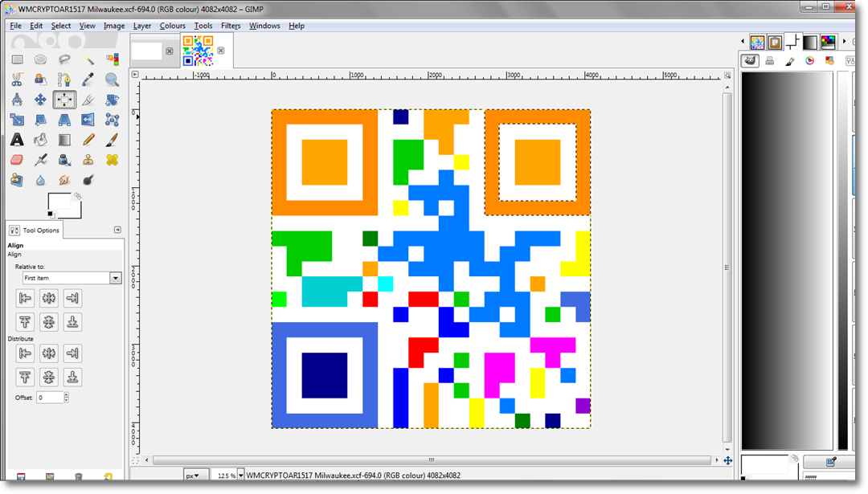This screenshot has height=494, width=868.
Task: Choose the Flip tool
Action: [88, 120]
